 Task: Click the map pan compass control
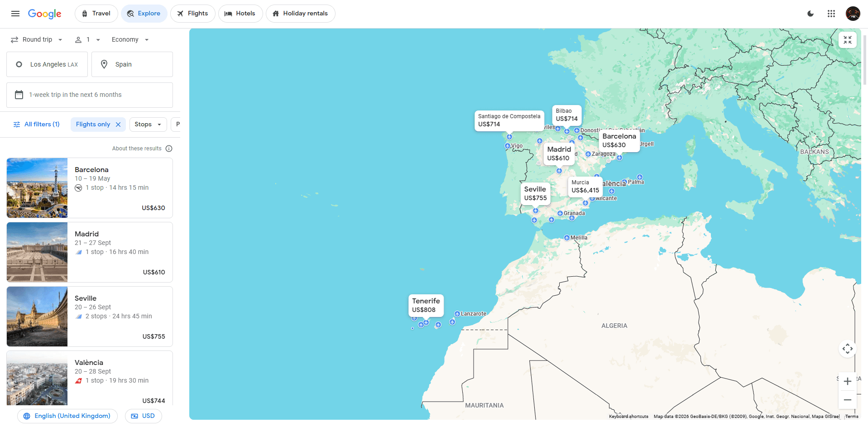click(x=847, y=349)
